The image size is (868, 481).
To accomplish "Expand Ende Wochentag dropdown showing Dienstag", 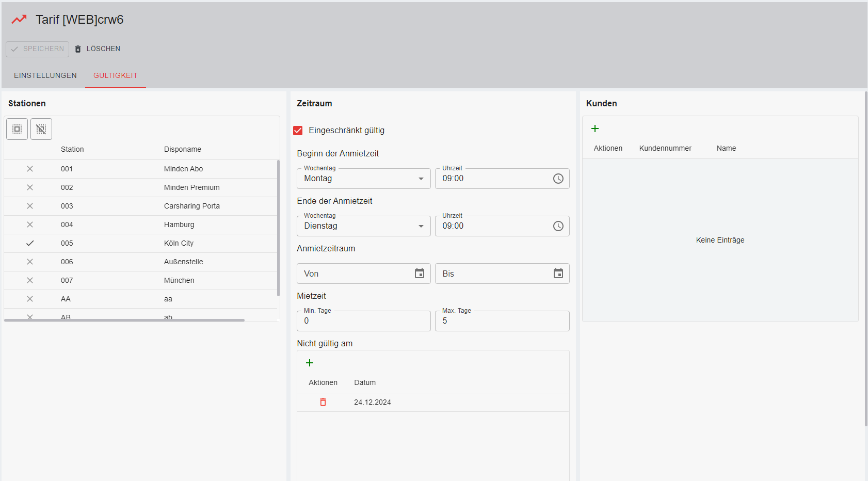I will point(363,226).
